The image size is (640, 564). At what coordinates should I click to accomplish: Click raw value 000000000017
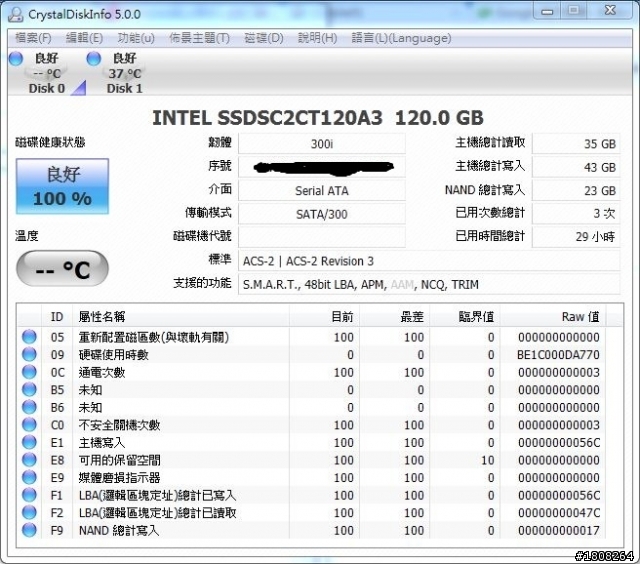tap(559, 530)
